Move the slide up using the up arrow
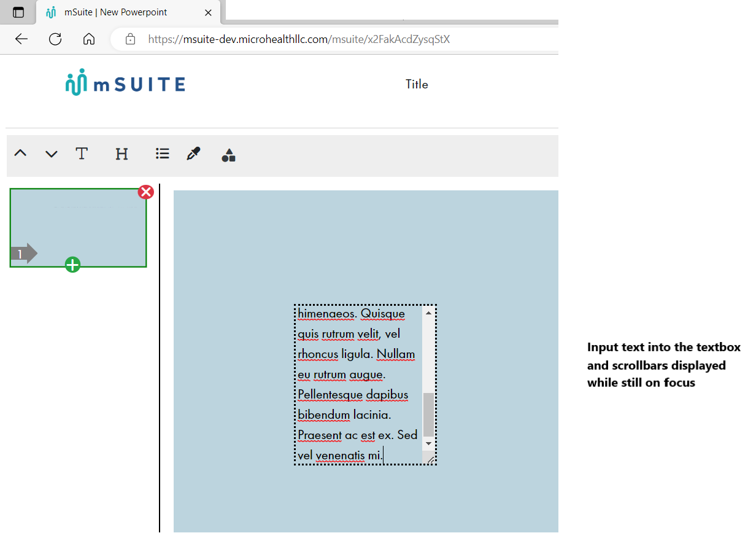756x533 pixels. tap(20, 154)
